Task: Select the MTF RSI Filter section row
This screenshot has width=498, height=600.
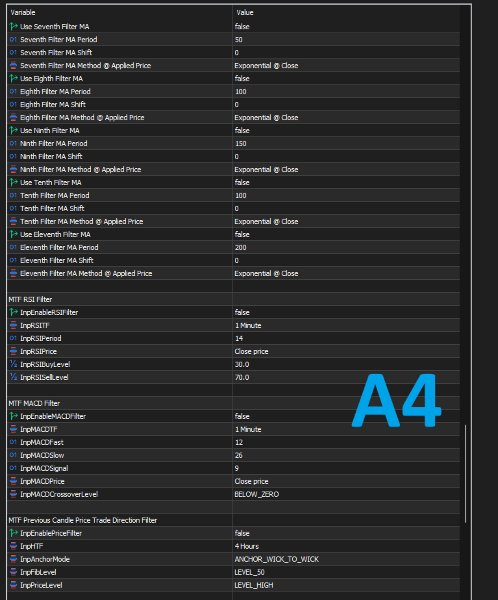Action: pos(233,299)
